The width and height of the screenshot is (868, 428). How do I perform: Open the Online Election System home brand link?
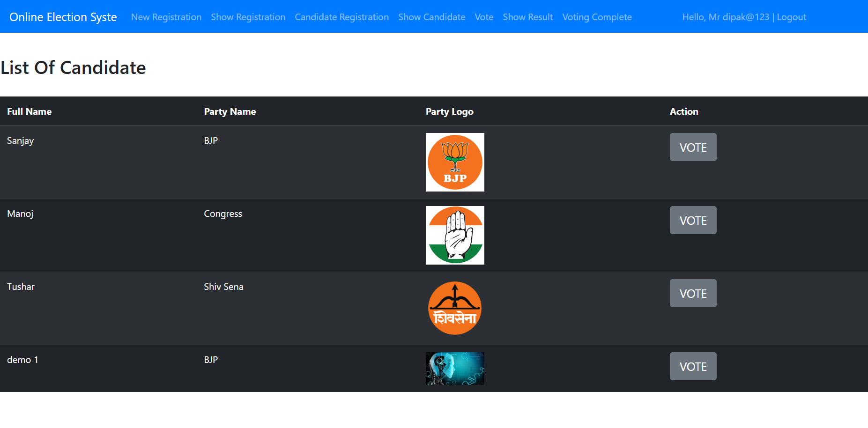(63, 17)
